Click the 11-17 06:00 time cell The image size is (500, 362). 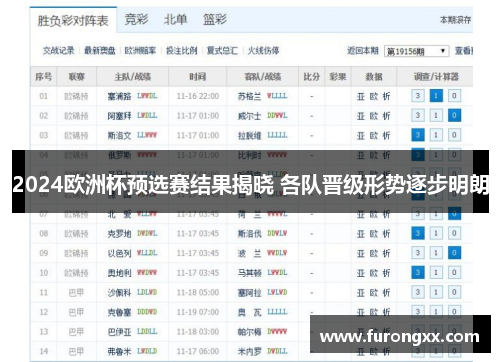tap(198, 351)
